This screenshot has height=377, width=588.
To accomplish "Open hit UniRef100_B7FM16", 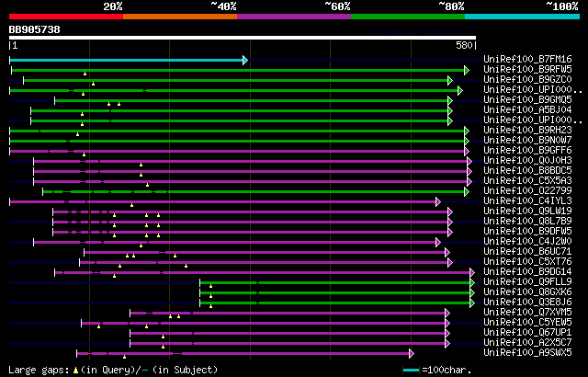I will click(527, 59).
